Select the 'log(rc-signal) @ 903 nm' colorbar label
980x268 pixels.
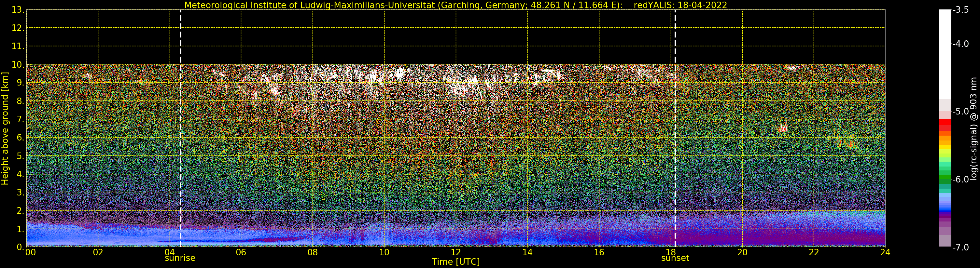974,128
